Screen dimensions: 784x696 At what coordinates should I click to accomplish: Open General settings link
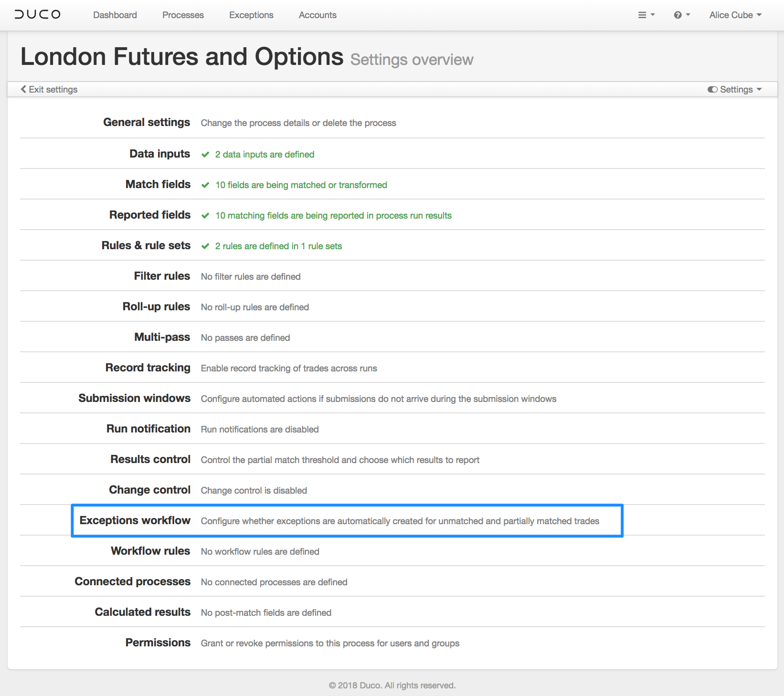tap(147, 123)
